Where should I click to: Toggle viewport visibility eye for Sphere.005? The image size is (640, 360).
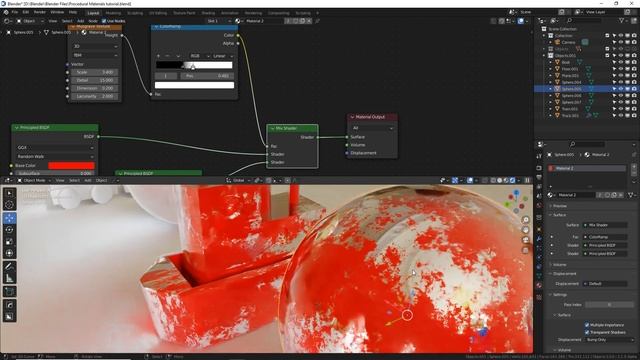coord(621,89)
